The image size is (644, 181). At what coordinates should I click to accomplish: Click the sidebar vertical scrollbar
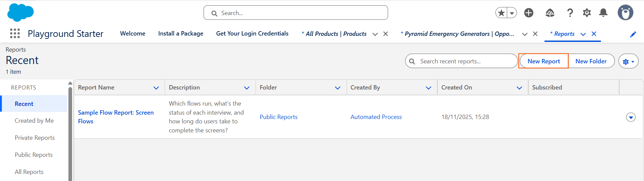click(70, 134)
